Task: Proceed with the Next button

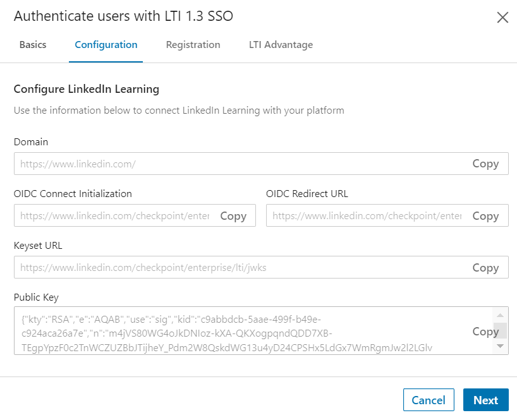Action: (x=485, y=400)
